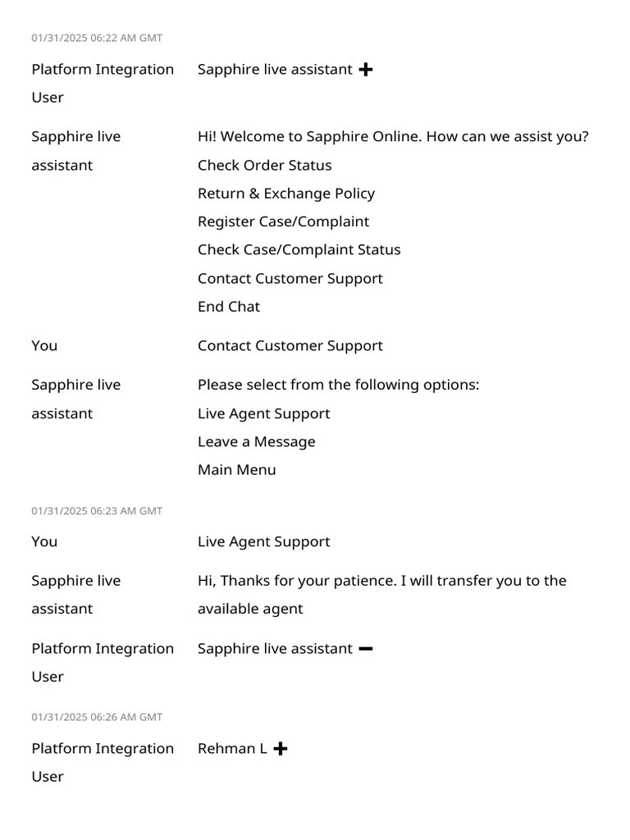Click the 06:26 AM GMT timestamp

point(97,717)
